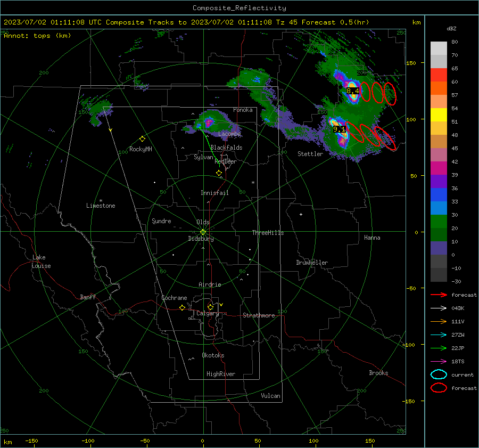The width and height of the screenshot is (479, 448).
Task: Click the green 22JP arrow legend icon
Action: pos(439,348)
